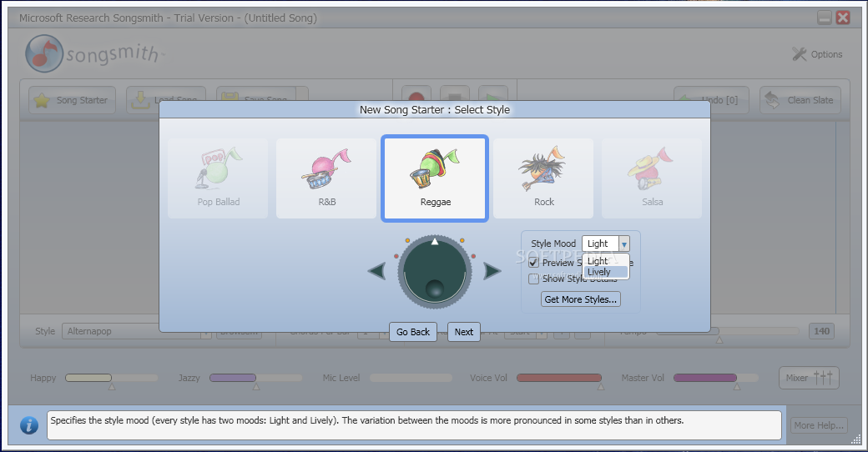Click the Clean Slate button
Screen dimensions: 868x452
pyautogui.click(x=800, y=100)
